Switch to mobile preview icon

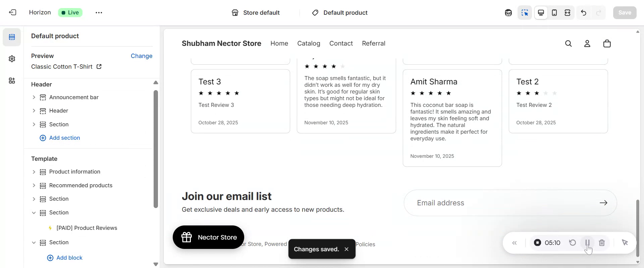point(554,13)
